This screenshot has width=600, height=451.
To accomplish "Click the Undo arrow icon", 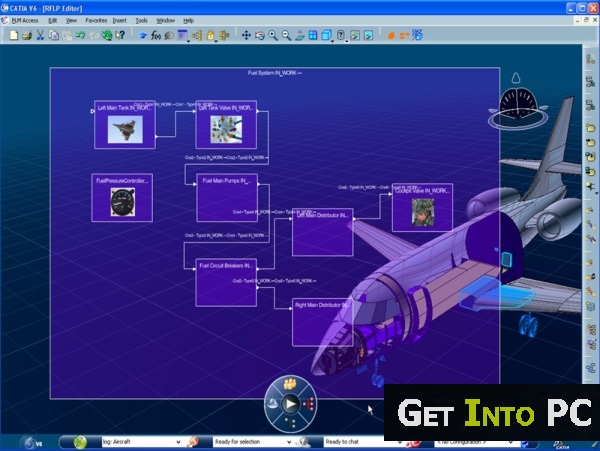I will pyautogui.click(x=80, y=36).
